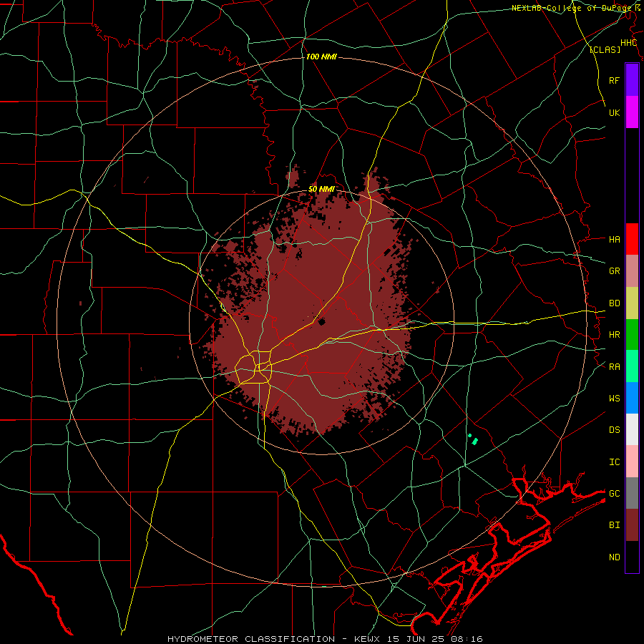Screen dimensions: 644x644
Task: Click the HA red legend swatch
Action: point(632,239)
